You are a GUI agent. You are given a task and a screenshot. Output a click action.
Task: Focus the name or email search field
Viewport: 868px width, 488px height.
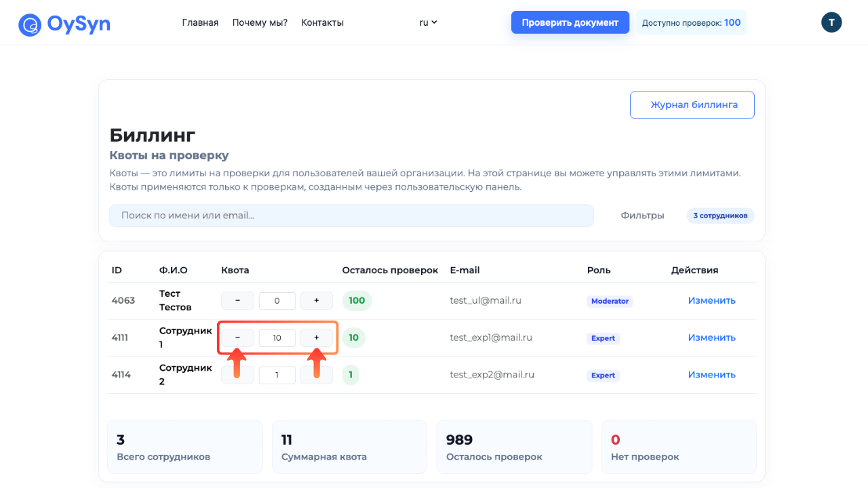351,216
